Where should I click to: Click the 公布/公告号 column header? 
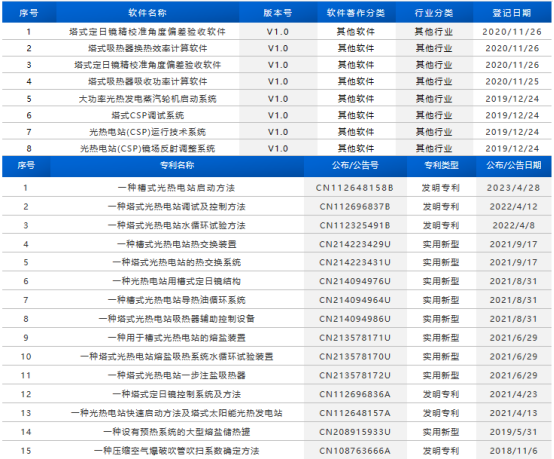pos(355,165)
